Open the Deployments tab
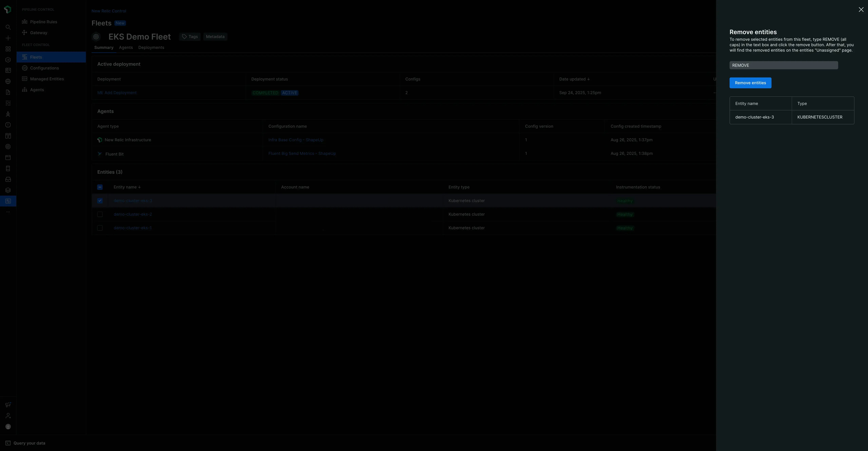868x451 pixels. point(151,48)
